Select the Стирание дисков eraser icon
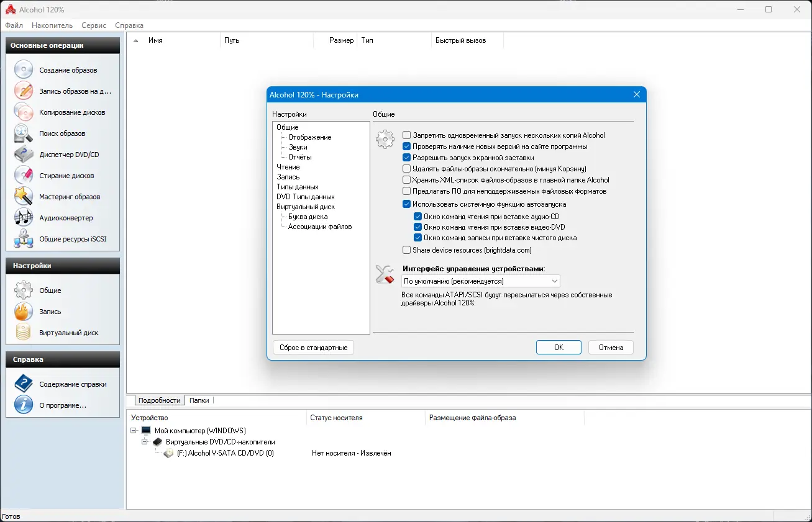 (24, 175)
